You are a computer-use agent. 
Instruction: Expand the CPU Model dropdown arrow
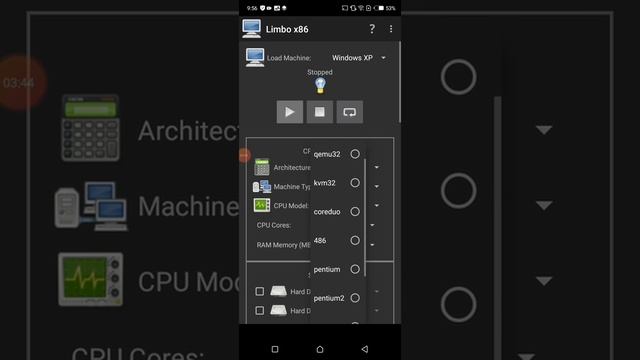377,205
